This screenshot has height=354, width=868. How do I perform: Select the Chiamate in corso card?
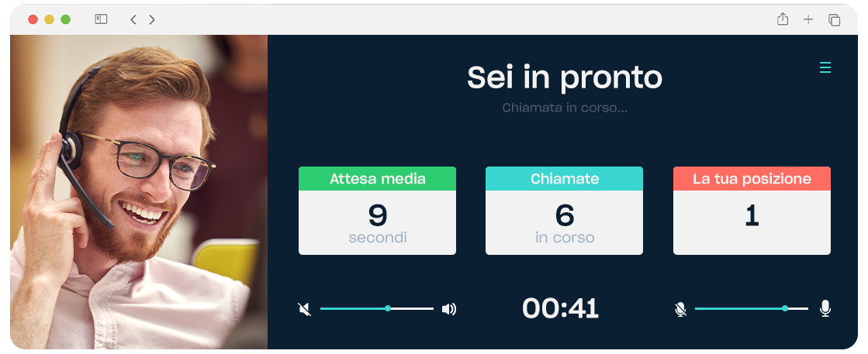[x=564, y=211]
